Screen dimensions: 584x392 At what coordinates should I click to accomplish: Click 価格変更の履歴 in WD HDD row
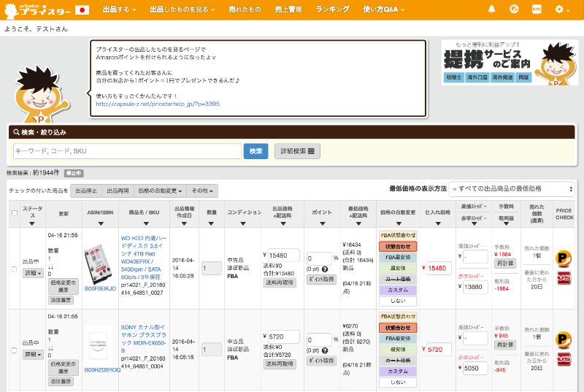63,286
